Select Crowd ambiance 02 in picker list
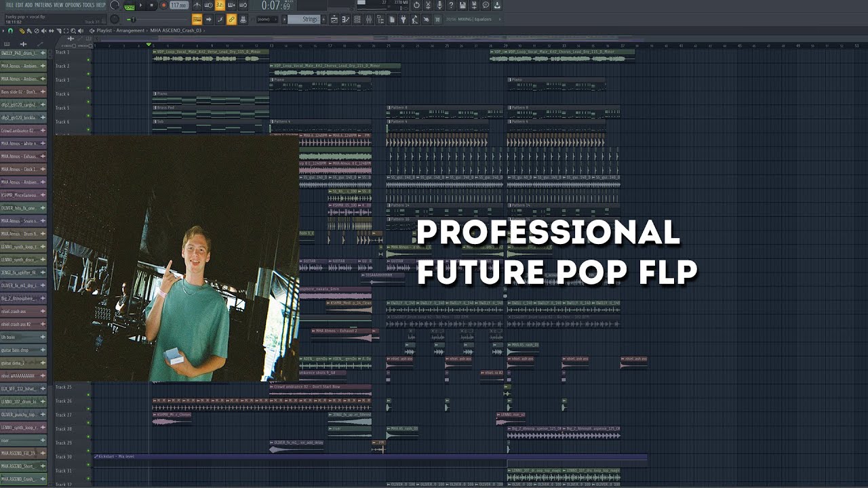Screen dimensions: 868x488 pos(23,130)
